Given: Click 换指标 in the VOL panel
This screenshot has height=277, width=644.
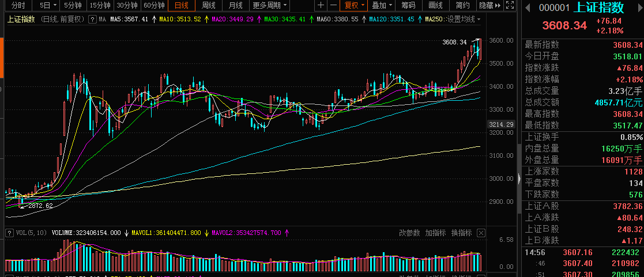Looking at the screenshot, I should 461,233.
